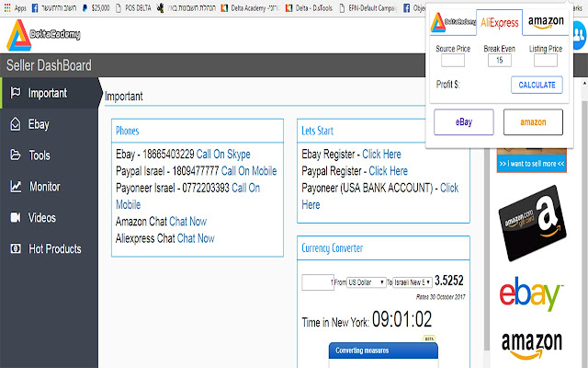The height and width of the screenshot is (368, 588).
Task: Click the I want to sell more banner
Action: [531, 164]
